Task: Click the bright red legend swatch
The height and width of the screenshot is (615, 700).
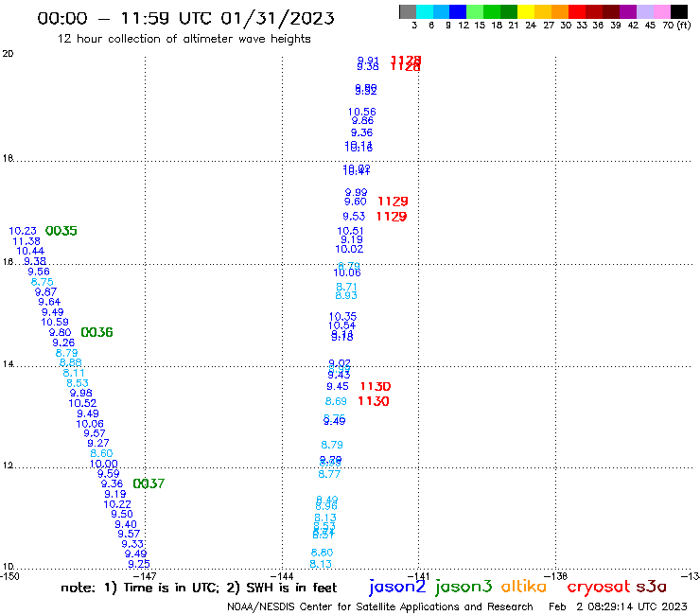Action: click(x=577, y=11)
